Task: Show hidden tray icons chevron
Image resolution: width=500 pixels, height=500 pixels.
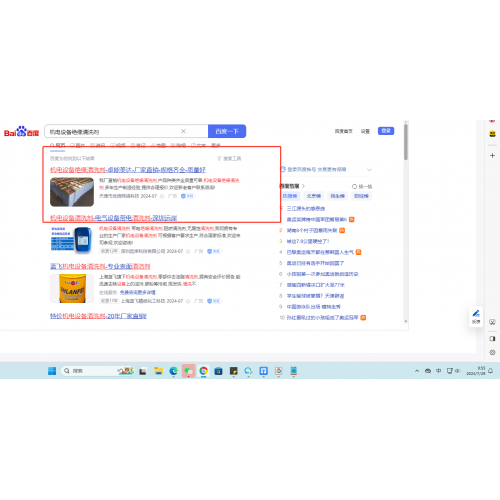Action: 417,371
